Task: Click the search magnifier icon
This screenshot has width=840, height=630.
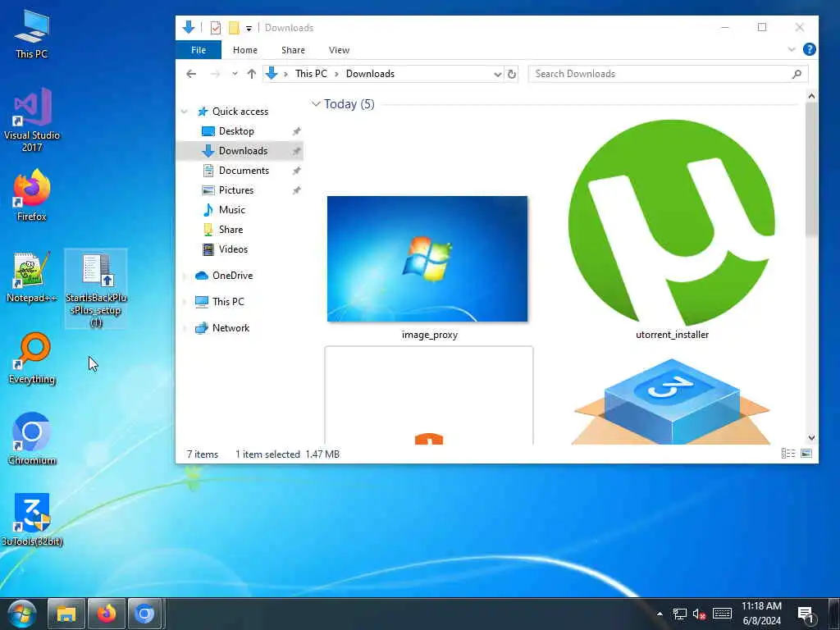Action: pos(797,74)
